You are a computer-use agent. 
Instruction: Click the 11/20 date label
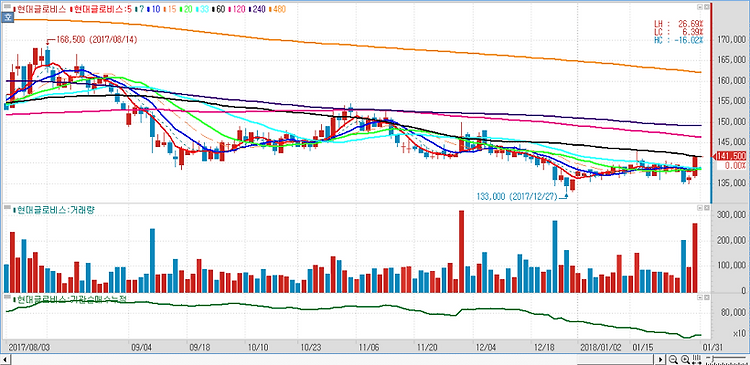(x=427, y=346)
